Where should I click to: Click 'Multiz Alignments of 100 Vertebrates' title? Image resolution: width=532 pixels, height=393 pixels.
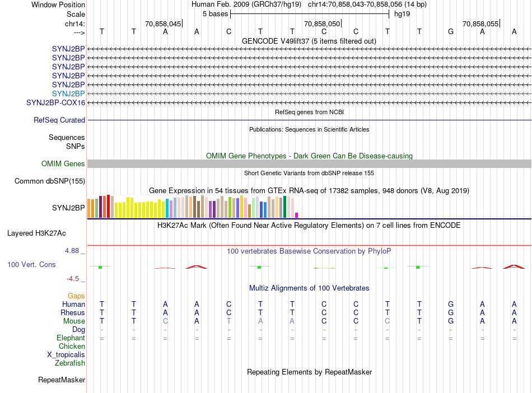[309, 288]
